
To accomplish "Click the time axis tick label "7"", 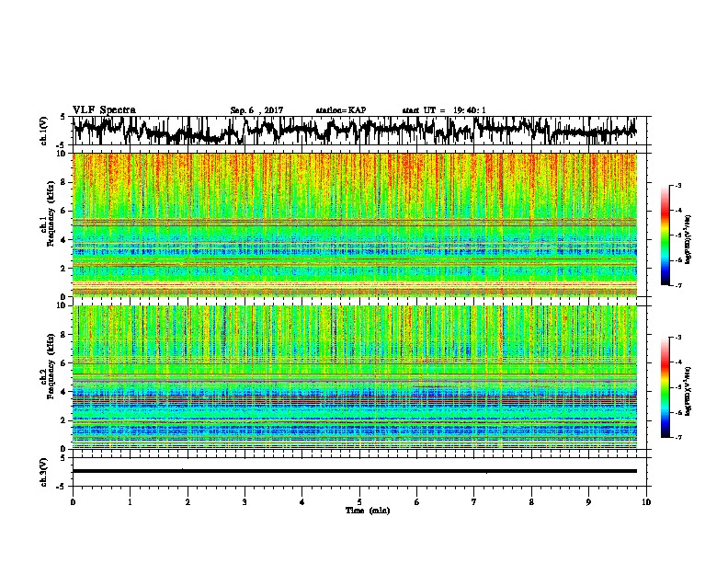I will [x=474, y=501].
